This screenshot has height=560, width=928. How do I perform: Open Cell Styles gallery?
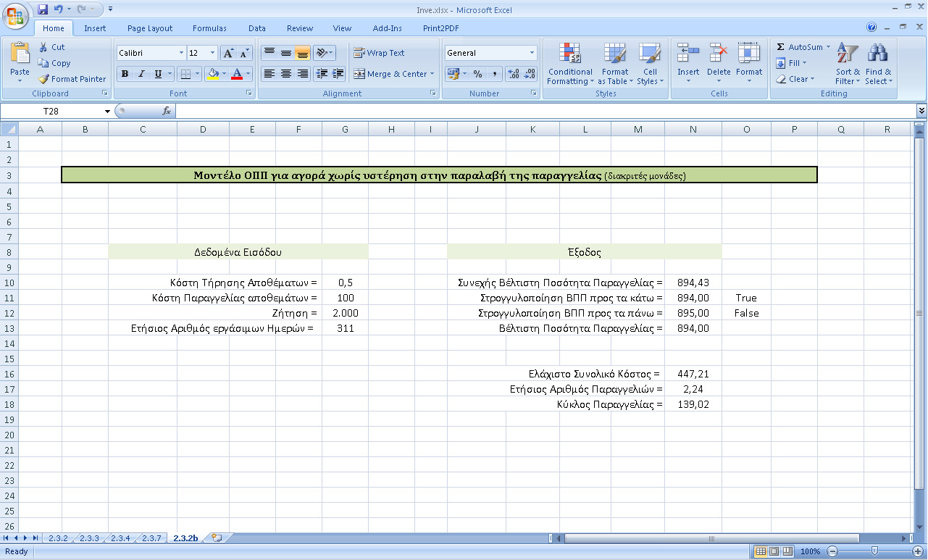tap(650, 64)
